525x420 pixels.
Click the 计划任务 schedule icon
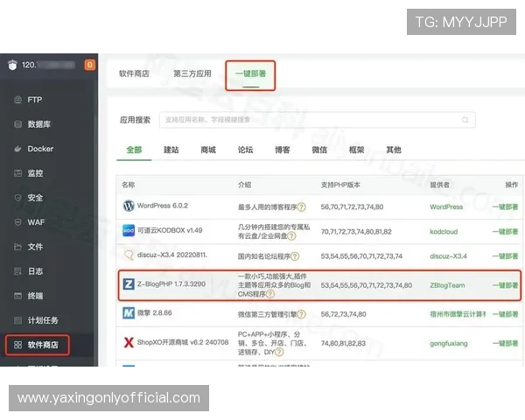tap(18, 320)
